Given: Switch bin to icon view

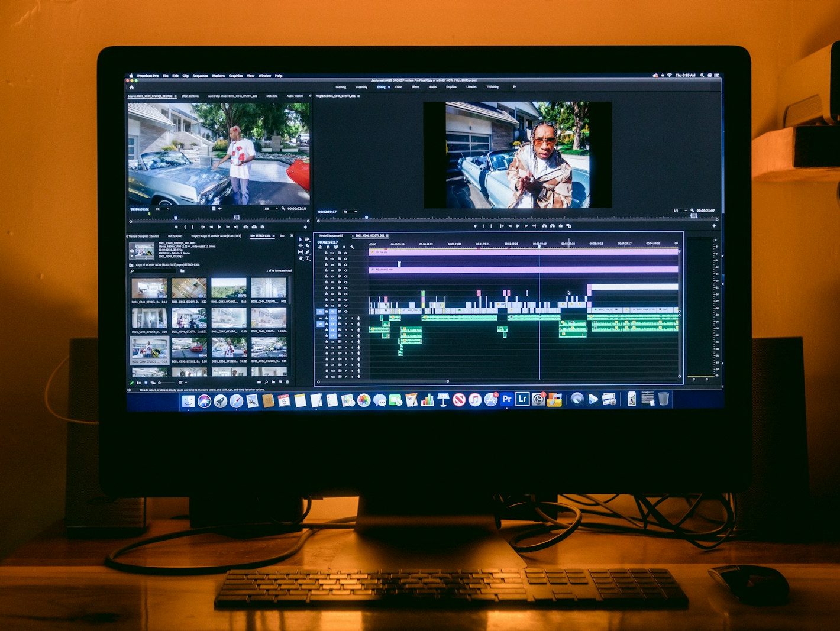Looking at the screenshot, I should coord(146,383).
